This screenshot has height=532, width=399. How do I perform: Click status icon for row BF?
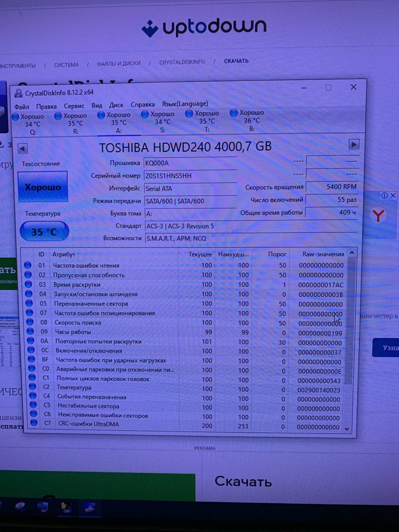click(x=32, y=360)
